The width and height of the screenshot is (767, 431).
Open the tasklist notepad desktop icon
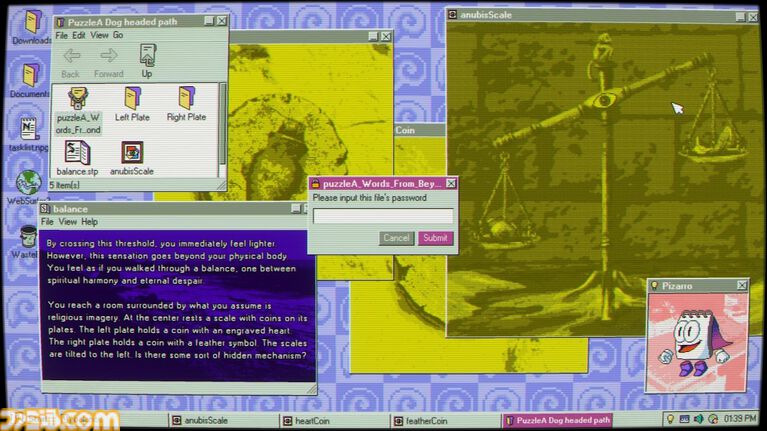tap(29, 128)
